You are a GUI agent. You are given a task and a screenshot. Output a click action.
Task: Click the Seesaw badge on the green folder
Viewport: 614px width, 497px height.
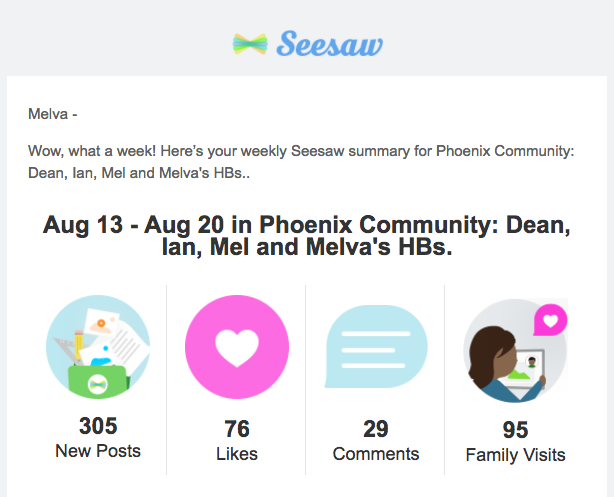click(98, 385)
